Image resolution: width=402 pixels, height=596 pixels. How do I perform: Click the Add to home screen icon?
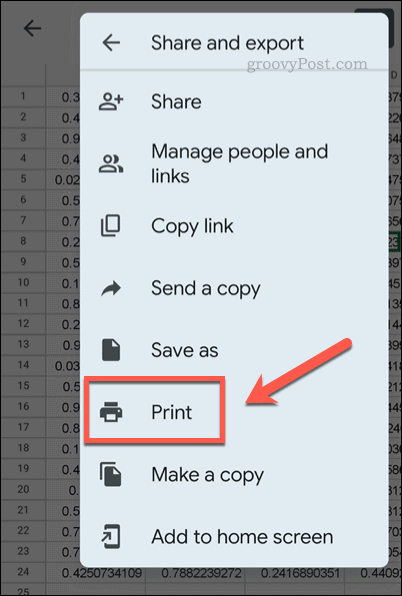point(111,536)
